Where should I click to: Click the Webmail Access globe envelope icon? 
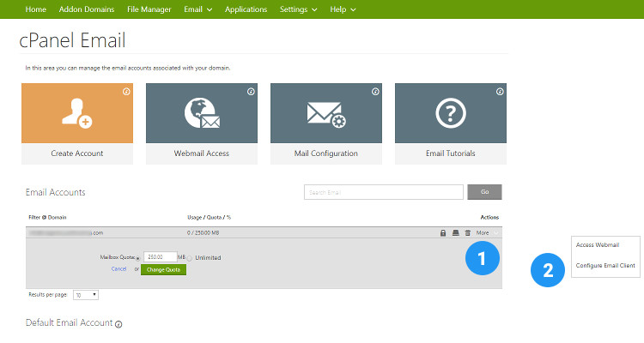click(x=202, y=113)
